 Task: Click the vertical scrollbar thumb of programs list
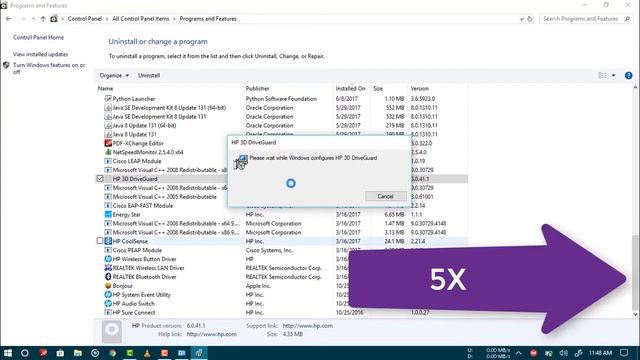click(635, 272)
